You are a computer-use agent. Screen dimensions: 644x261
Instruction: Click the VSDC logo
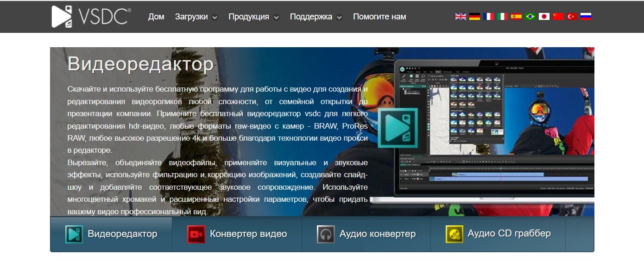91,16
